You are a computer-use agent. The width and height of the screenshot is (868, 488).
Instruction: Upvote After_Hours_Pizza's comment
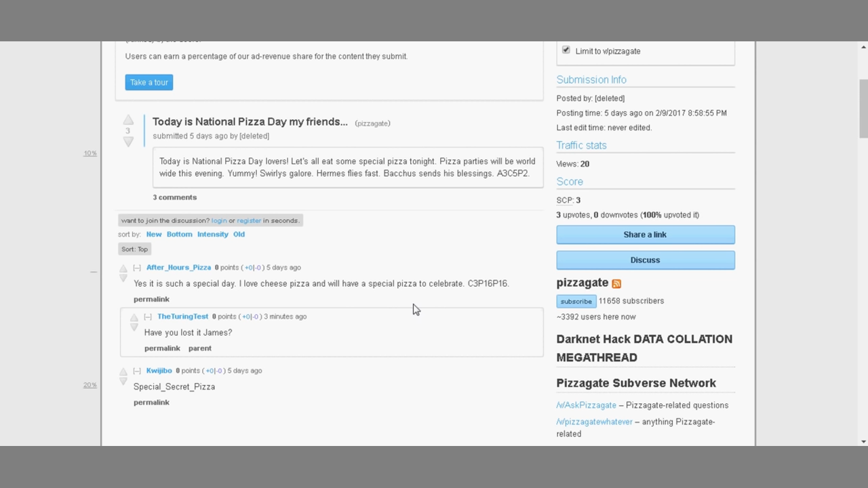tap(123, 268)
